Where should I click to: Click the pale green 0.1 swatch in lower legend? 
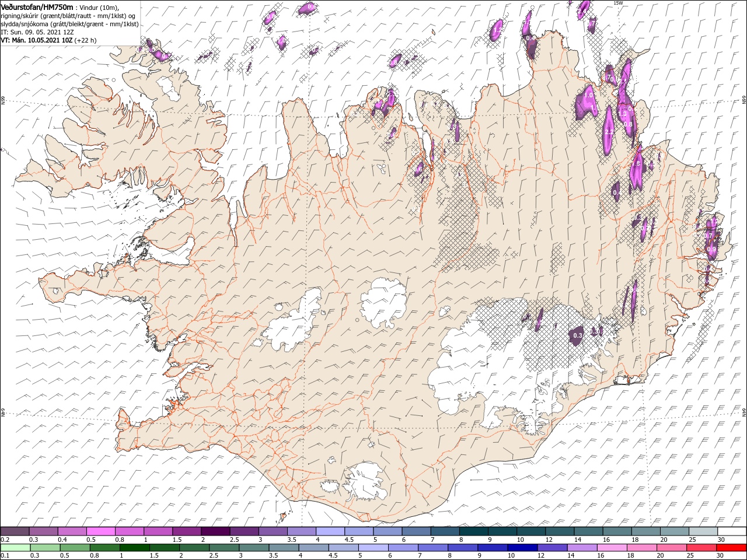(16, 548)
